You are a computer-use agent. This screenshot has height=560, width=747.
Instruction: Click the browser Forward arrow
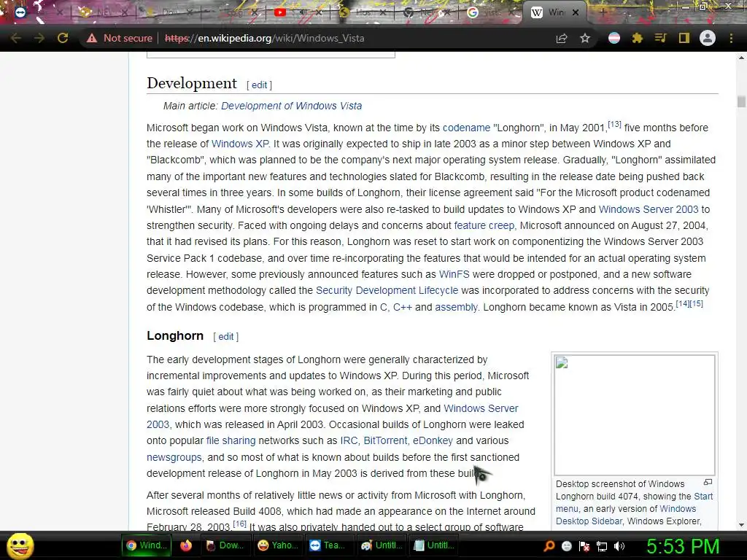[x=39, y=38]
